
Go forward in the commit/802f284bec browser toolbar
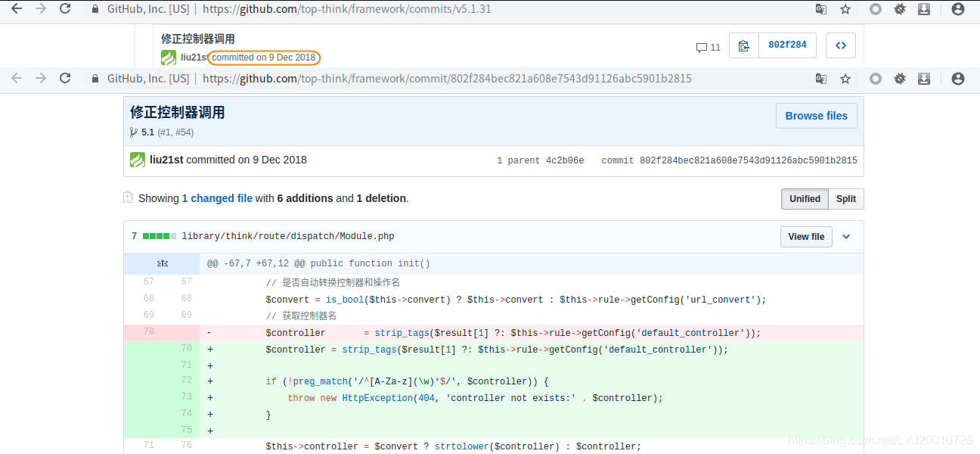coord(41,79)
